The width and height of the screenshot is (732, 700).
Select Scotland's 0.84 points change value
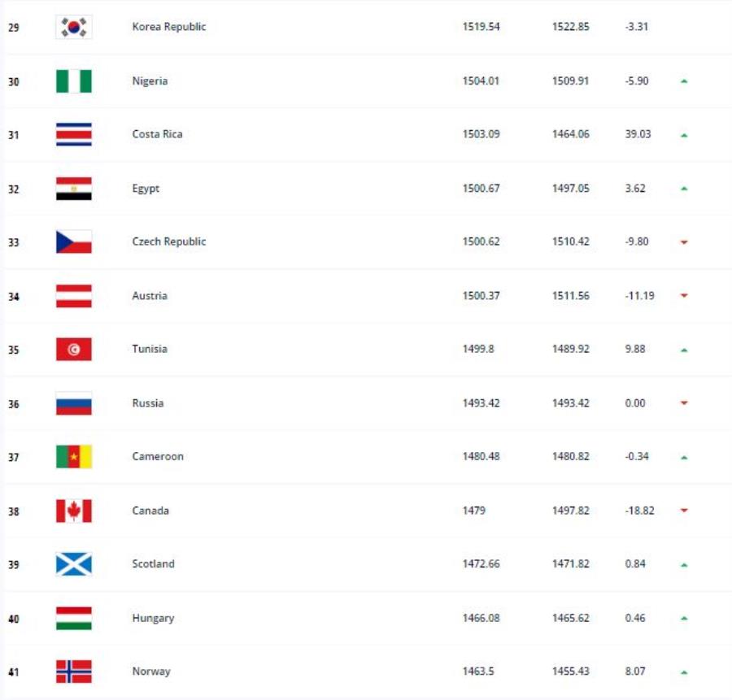635,563
